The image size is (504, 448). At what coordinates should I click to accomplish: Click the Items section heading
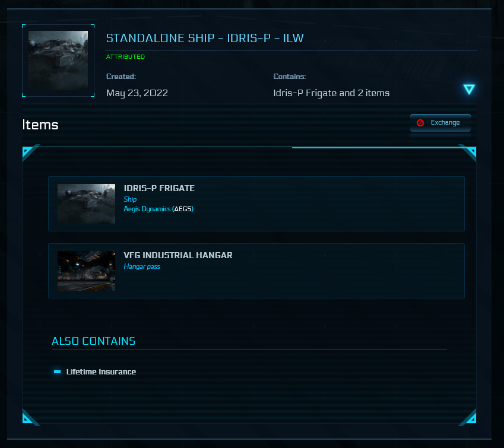click(x=40, y=125)
